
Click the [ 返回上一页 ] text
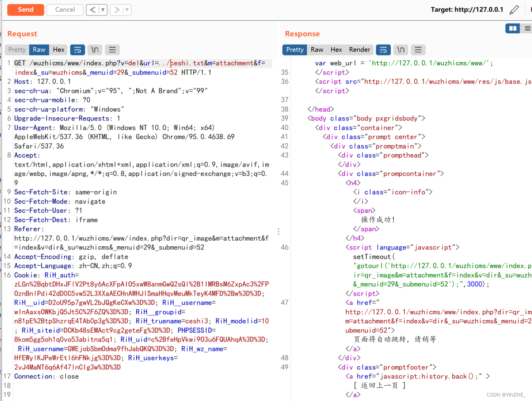[380, 386]
